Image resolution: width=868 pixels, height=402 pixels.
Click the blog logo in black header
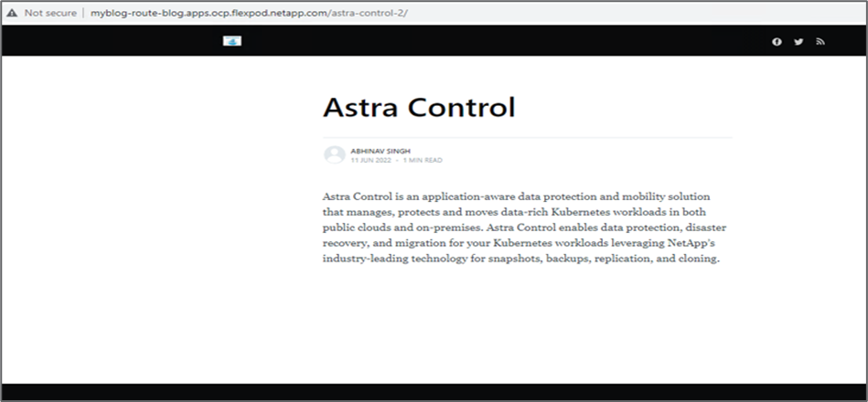pyautogui.click(x=232, y=41)
